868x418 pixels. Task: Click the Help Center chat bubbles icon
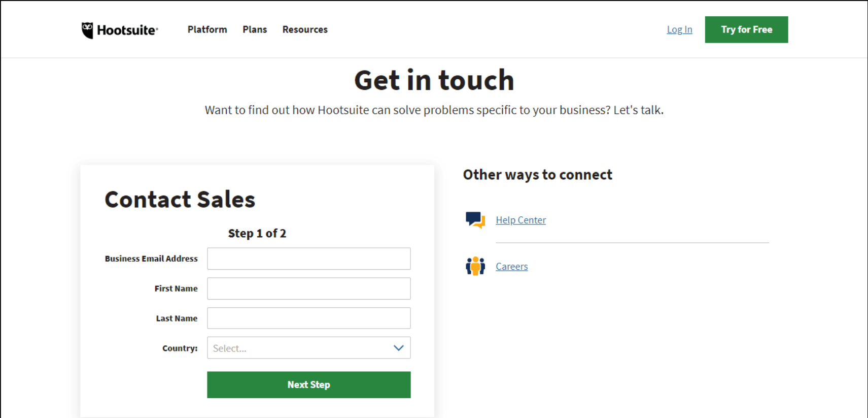point(475,220)
